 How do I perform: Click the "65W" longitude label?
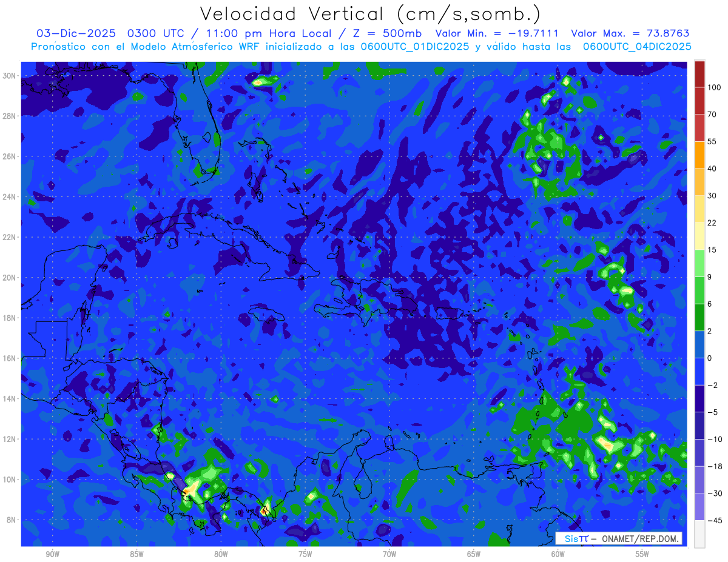[474, 555]
